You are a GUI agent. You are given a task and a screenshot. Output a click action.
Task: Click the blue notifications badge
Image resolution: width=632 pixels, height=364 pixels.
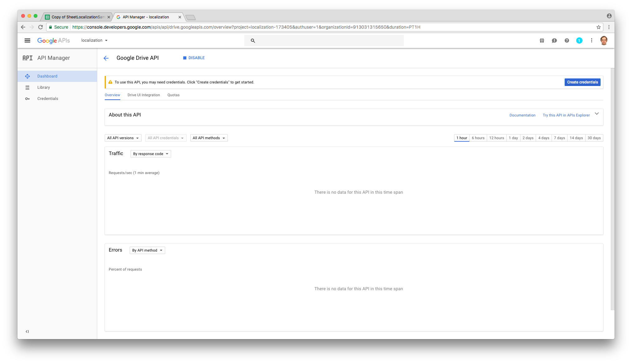click(x=579, y=40)
